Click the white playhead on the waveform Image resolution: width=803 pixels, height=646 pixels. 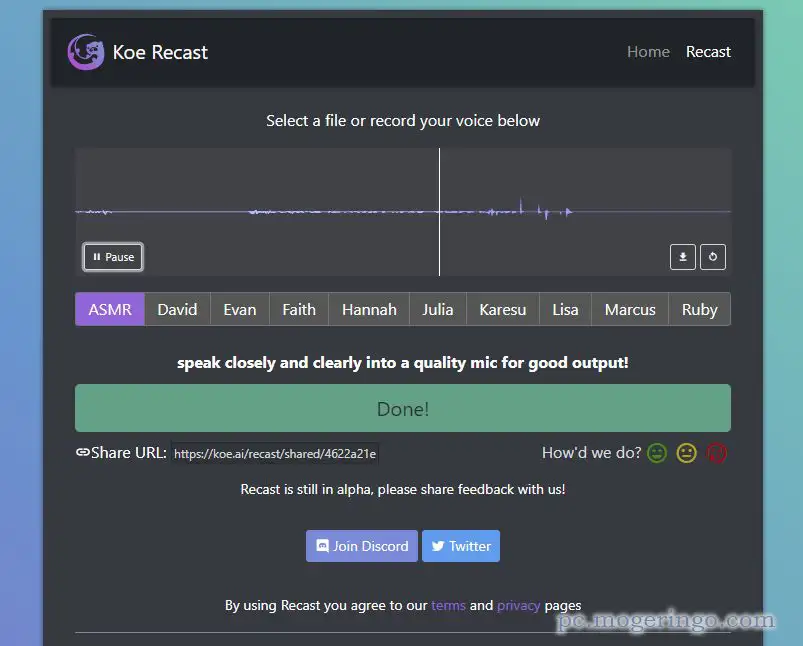(x=439, y=212)
